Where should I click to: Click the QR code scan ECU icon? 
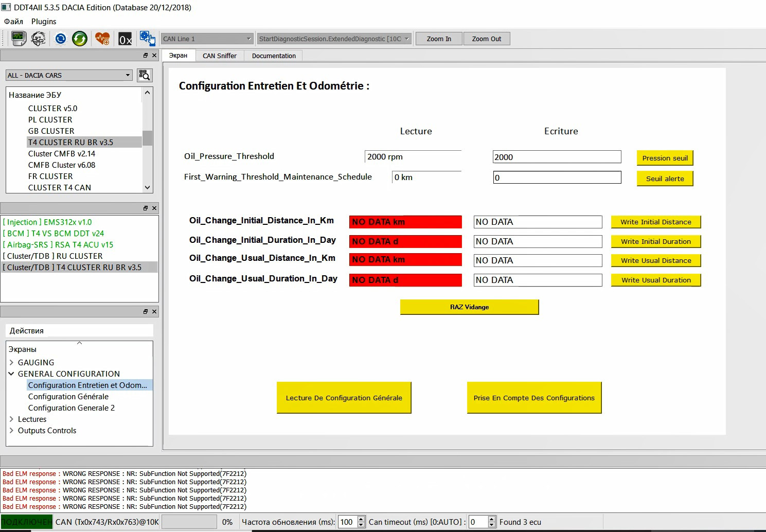point(145,76)
